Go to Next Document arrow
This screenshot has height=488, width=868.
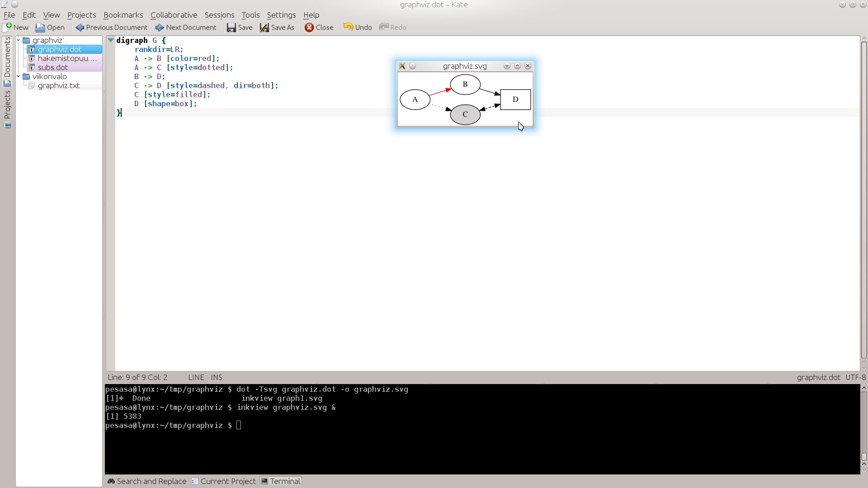pos(160,28)
